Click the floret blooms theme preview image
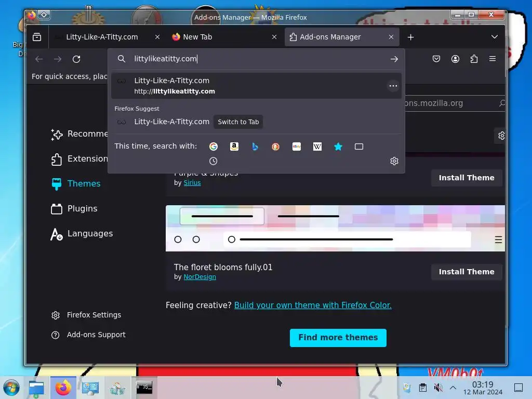The width and height of the screenshot is (532, 399). click(335, 229)
